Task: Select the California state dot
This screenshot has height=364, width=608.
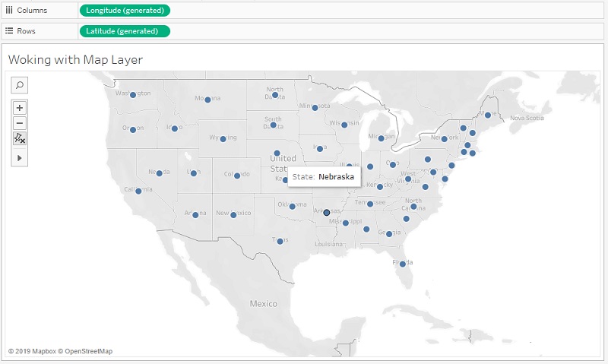Action: (x=138, y=191)
